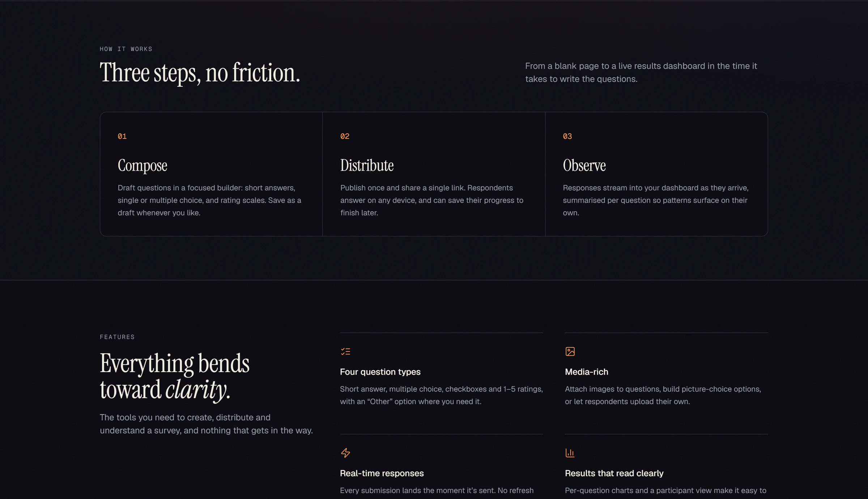Click the 'Real-time responses' feature title

click(x=382, y=473)
